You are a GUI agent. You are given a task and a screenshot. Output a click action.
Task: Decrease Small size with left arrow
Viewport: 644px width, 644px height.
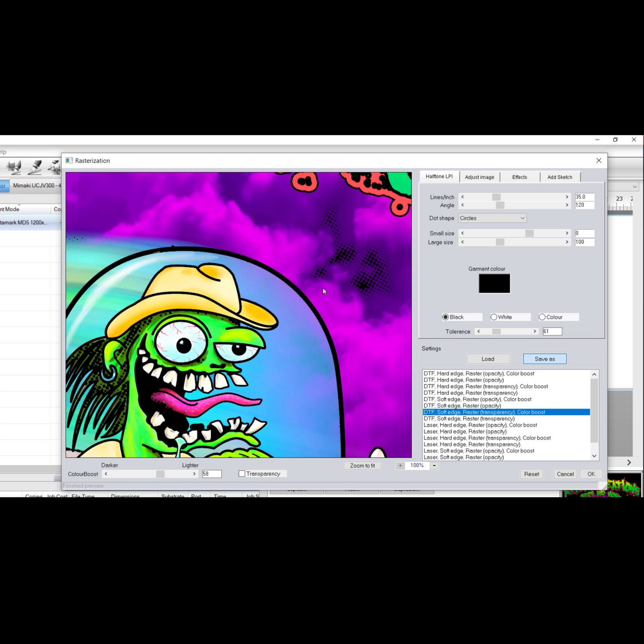coord(462,233)
